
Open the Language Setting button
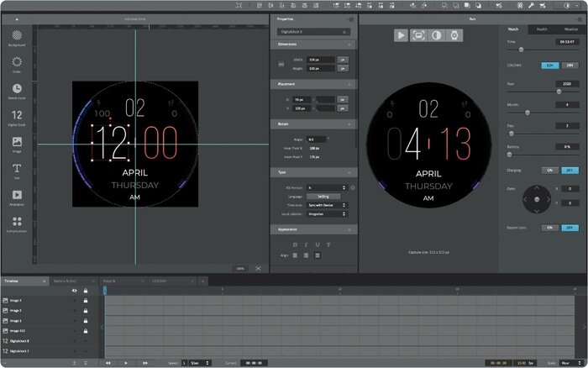(323, 197)
